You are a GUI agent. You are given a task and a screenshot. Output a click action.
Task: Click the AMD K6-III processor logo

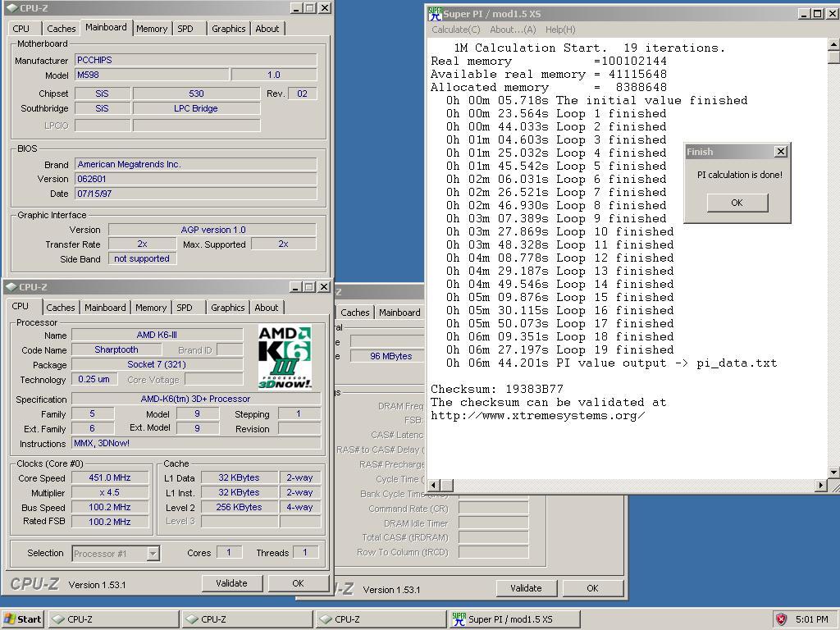(x=285, y=358)
